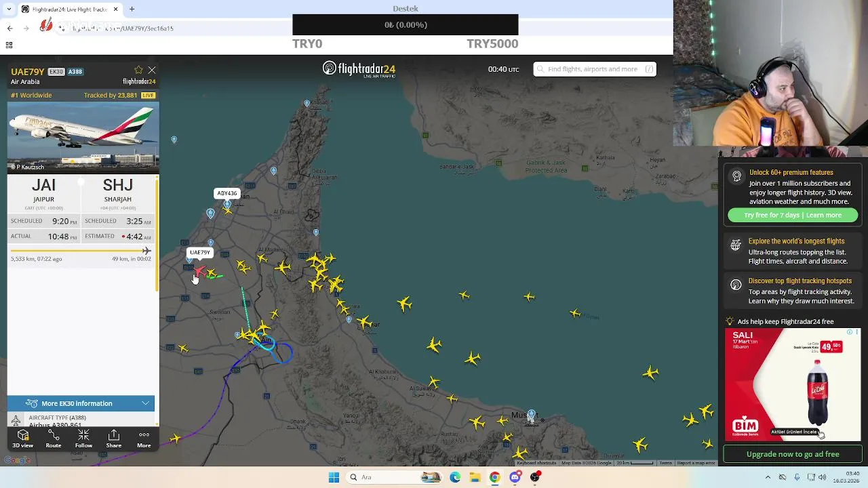868x488 pixels.
Task: Expand More EK30 information section
Action: coord(81,403)
